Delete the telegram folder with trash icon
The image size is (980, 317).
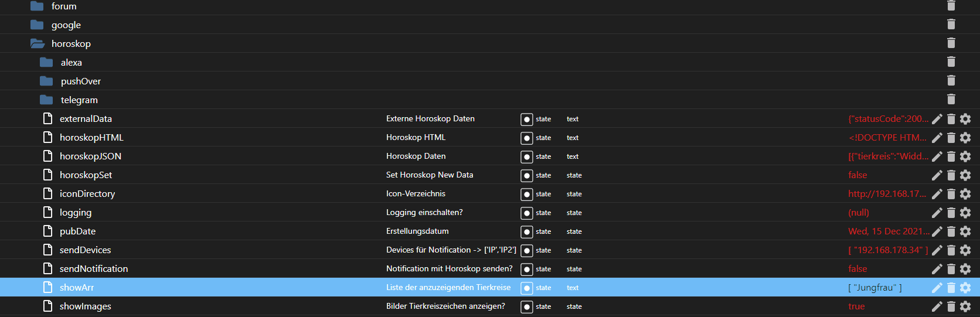click(x=951, y=99)
